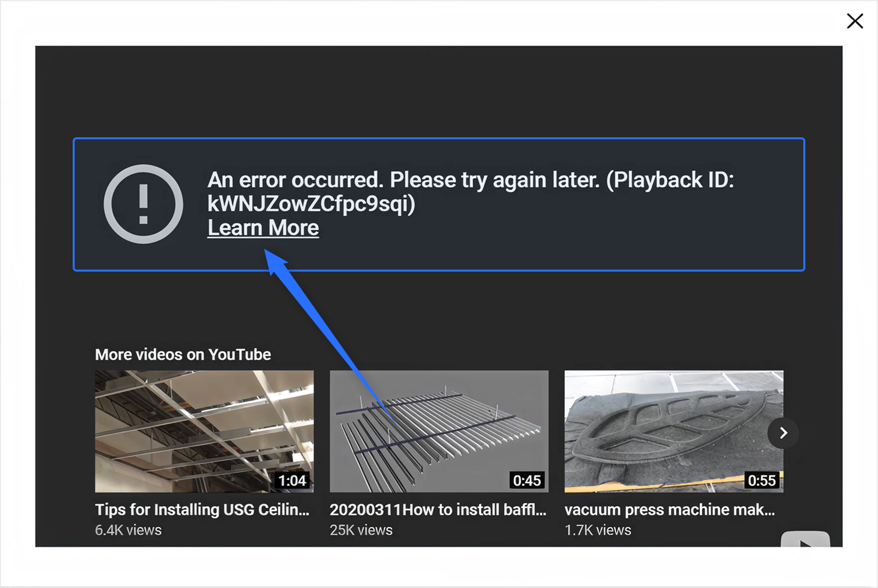Click the More videos on YouTube heading
Image resolution: width=878 pixels, height=588 pixels.
pyautogui.click(x=183, y=354)
